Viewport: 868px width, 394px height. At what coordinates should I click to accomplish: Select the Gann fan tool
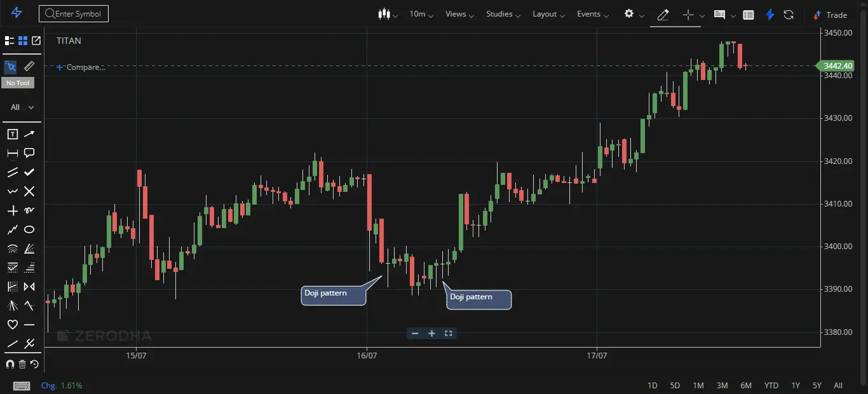pos(29,248)
